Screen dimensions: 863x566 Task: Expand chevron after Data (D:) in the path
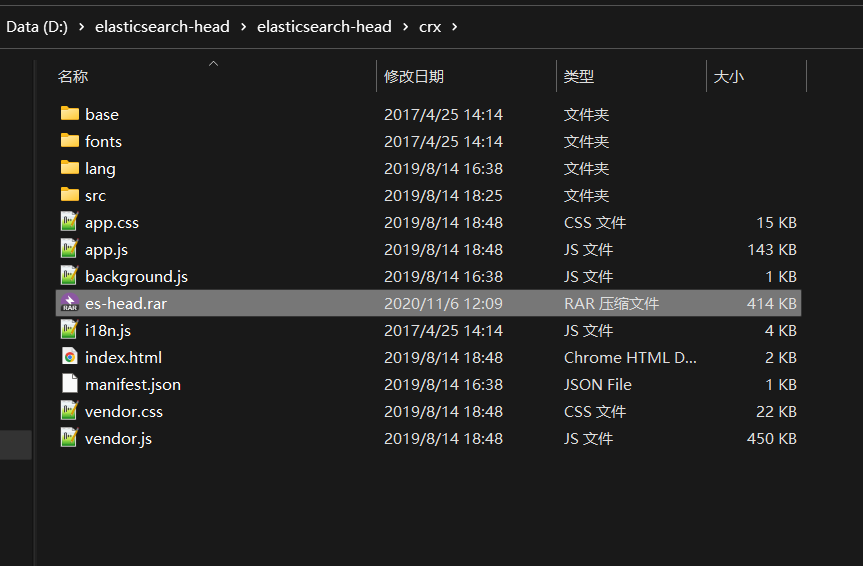(81, 26)
